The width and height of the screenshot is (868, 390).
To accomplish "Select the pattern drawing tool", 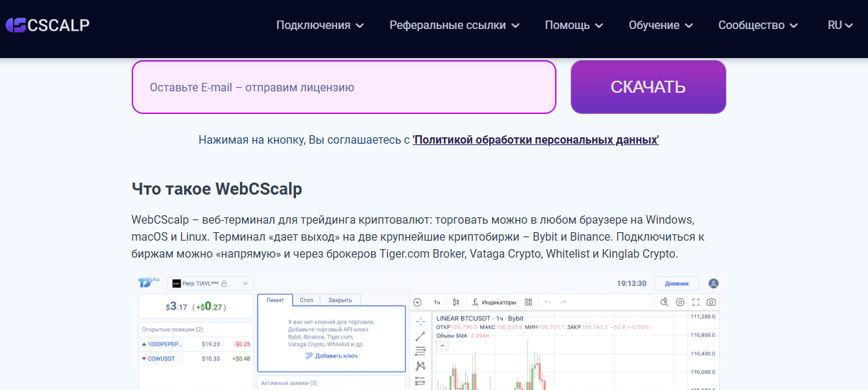I will (x=420, y=366).
